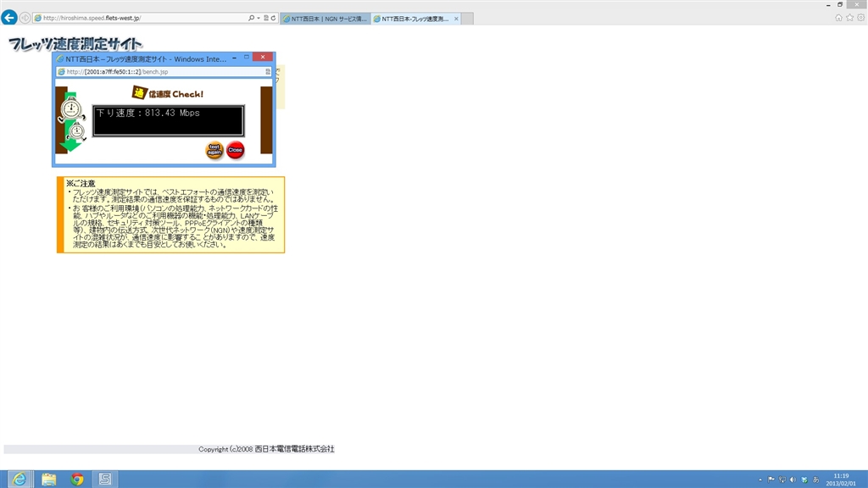Open the Tools gear icon
The height and width of the screenshot is (488, 868).
[861, 18]
